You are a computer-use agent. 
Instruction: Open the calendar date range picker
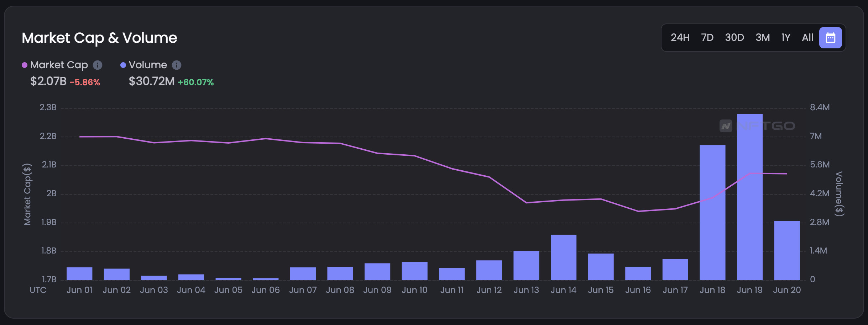point(830,38)
